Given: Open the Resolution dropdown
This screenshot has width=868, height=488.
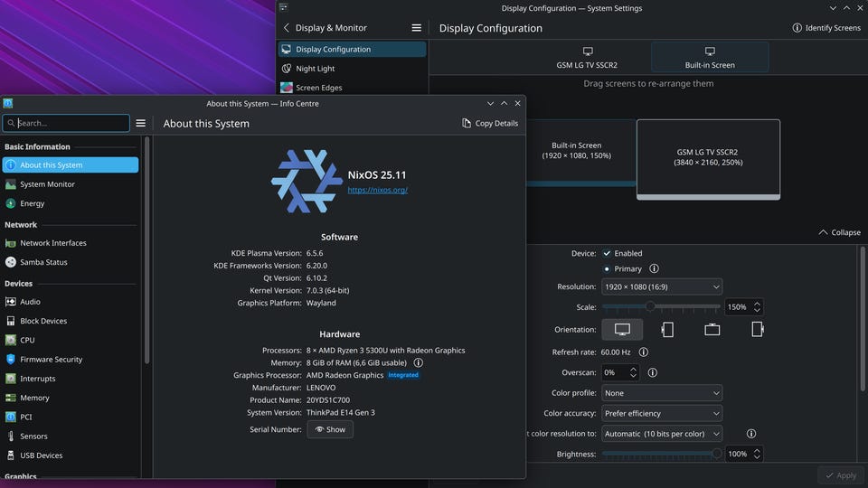Looking at the screenshot, I should pyautogui.click(x=662, y=286).
